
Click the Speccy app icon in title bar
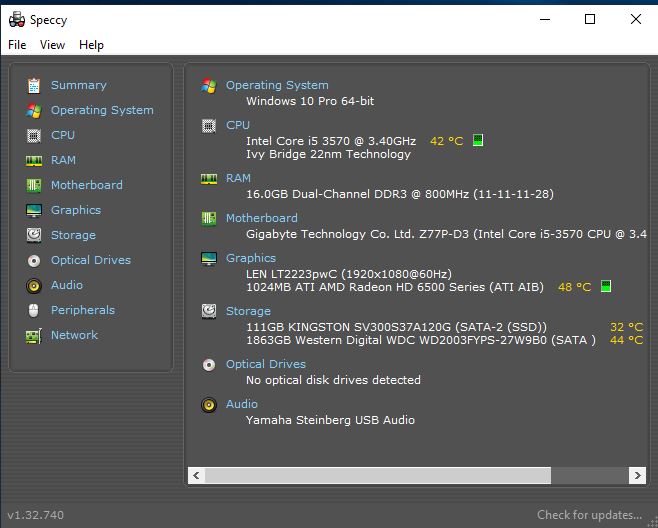tap(17, 19)
